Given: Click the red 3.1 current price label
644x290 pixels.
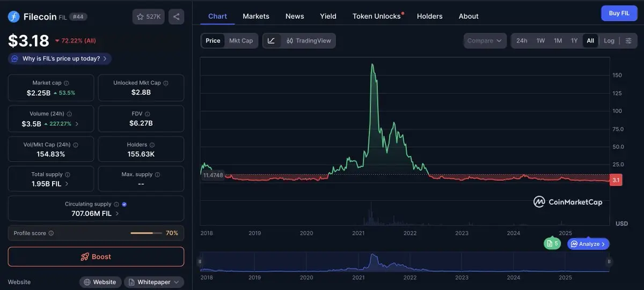Looking at the screenshot, I should tap(616, 180).
